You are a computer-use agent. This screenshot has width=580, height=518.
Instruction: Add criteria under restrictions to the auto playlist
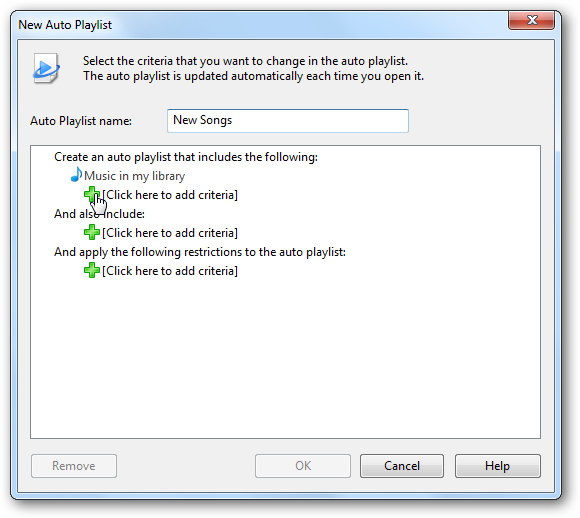click(170, 271)
